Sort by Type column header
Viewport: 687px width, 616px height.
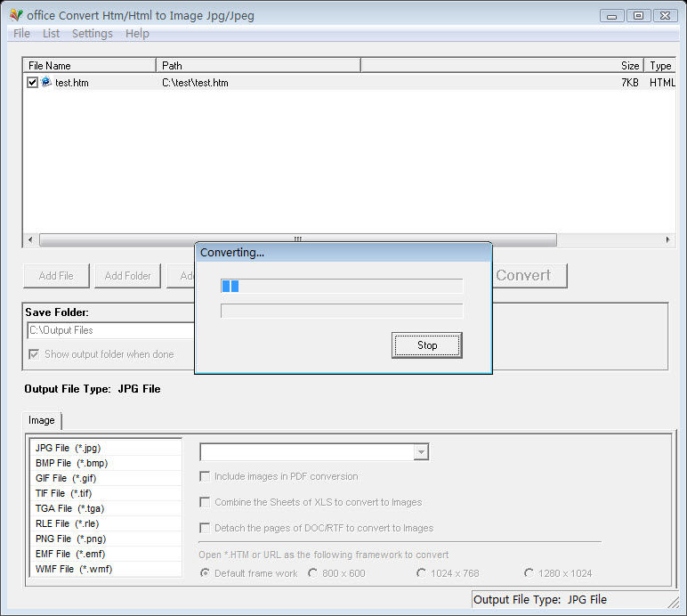(x=660, y=65)
